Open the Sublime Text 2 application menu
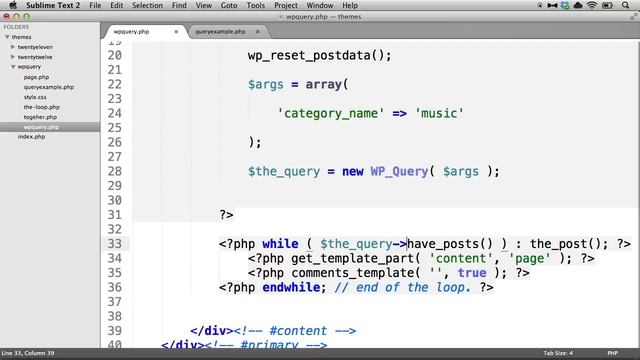This screenshot has width=640, height=360. point(53,5)
